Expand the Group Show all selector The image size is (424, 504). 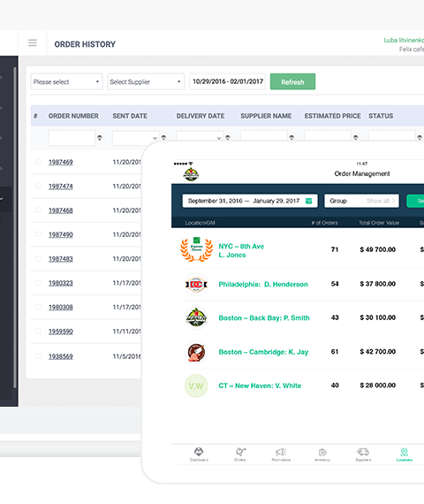click(x=361, y=201)
